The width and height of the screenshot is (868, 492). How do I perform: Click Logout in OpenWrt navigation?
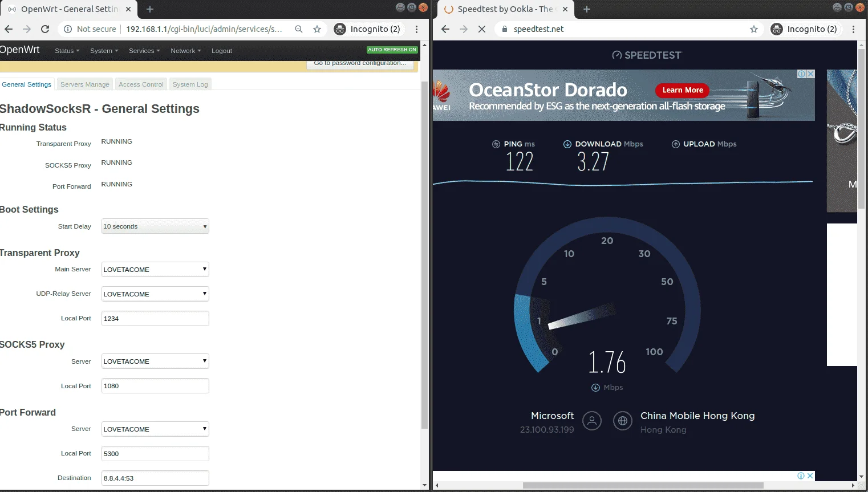click(222, 51)
